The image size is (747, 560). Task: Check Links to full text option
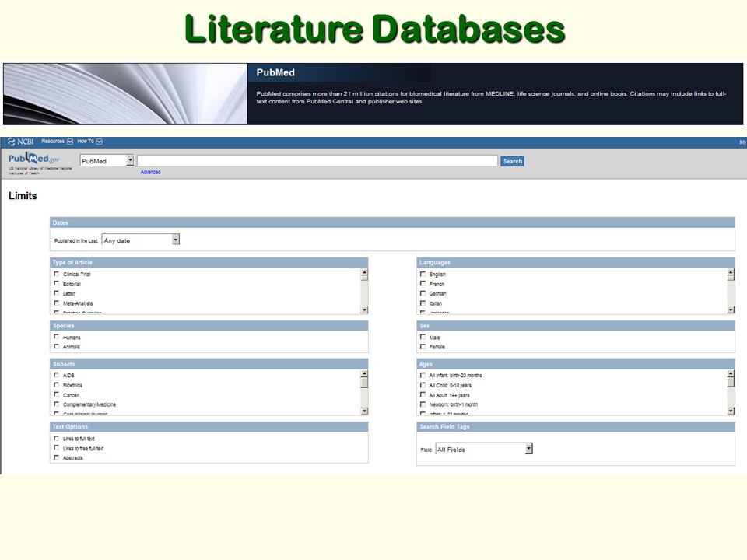click(x=57, y=438)
